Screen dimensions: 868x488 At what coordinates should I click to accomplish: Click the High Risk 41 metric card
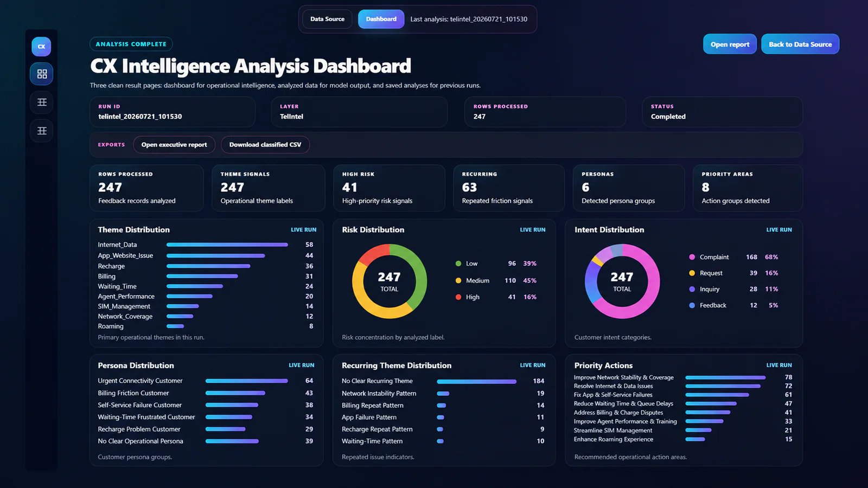(389, 188)
